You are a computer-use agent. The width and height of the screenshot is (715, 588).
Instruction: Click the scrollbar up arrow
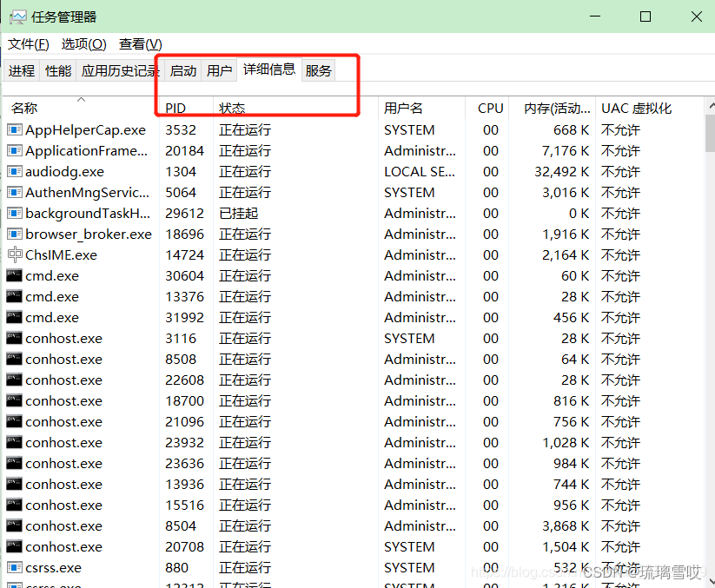tap(711, 106)
